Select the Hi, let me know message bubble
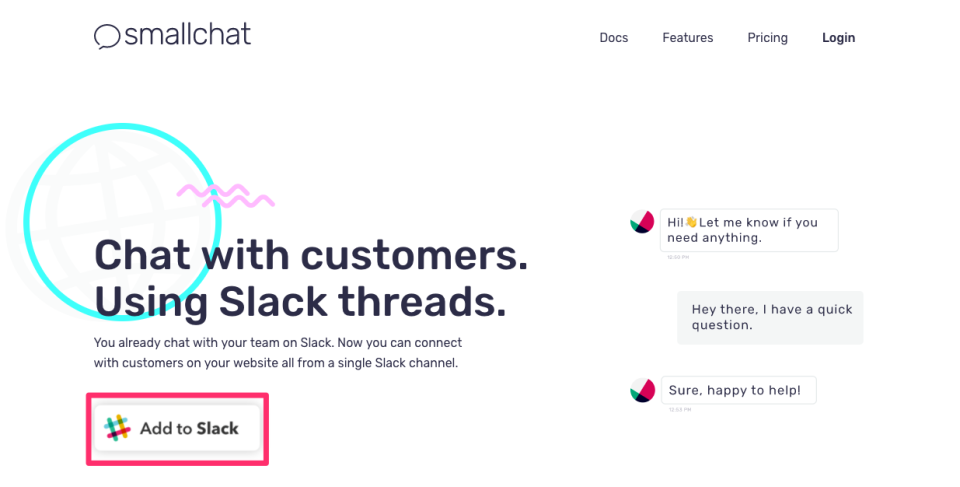This screenshot has height=487, width=960. (749, 230)
